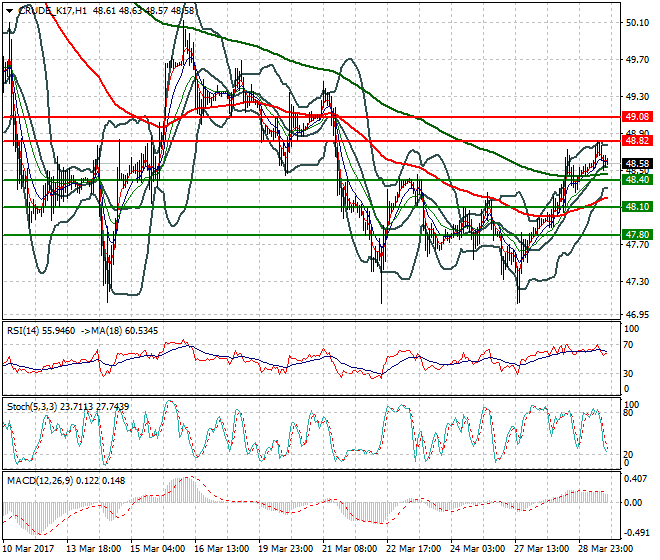Click the 28 Mar 23:00 time label
This screenshot has height=560, width=660.
pyautogui.click(x=606, y=549)
